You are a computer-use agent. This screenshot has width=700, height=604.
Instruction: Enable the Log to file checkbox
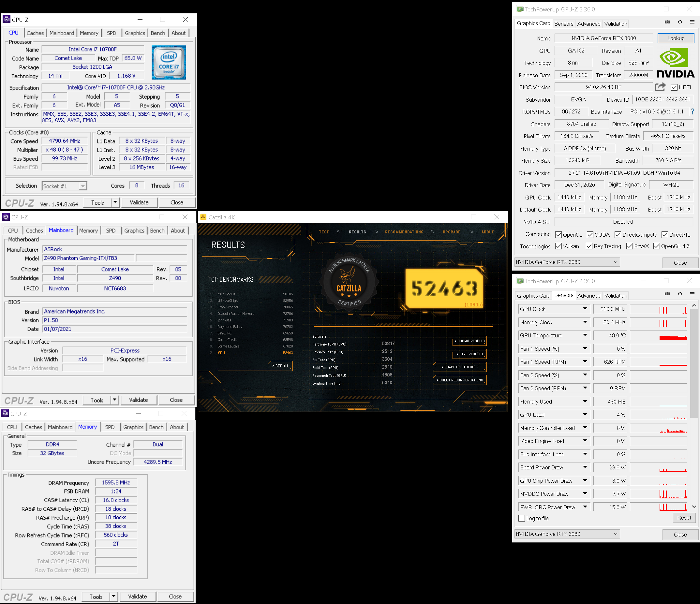tap(522, 518)
